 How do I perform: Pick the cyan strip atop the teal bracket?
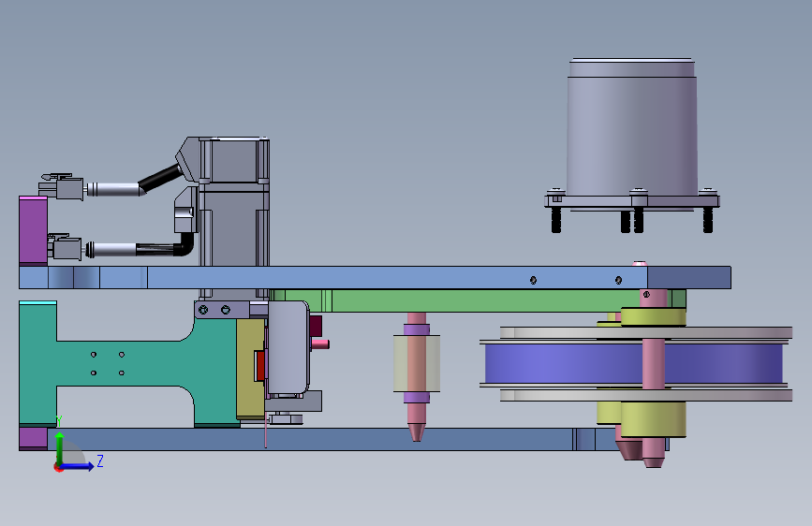37,302
